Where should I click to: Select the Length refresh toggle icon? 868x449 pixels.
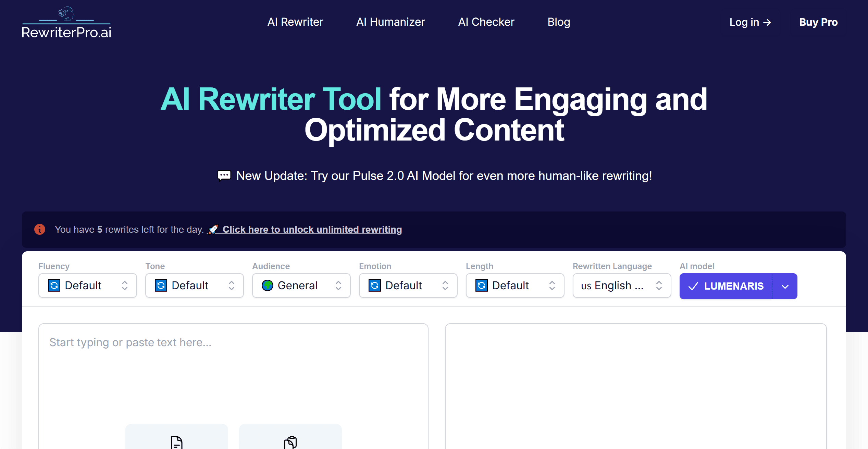pyautogui.click(x=482, y=286)
